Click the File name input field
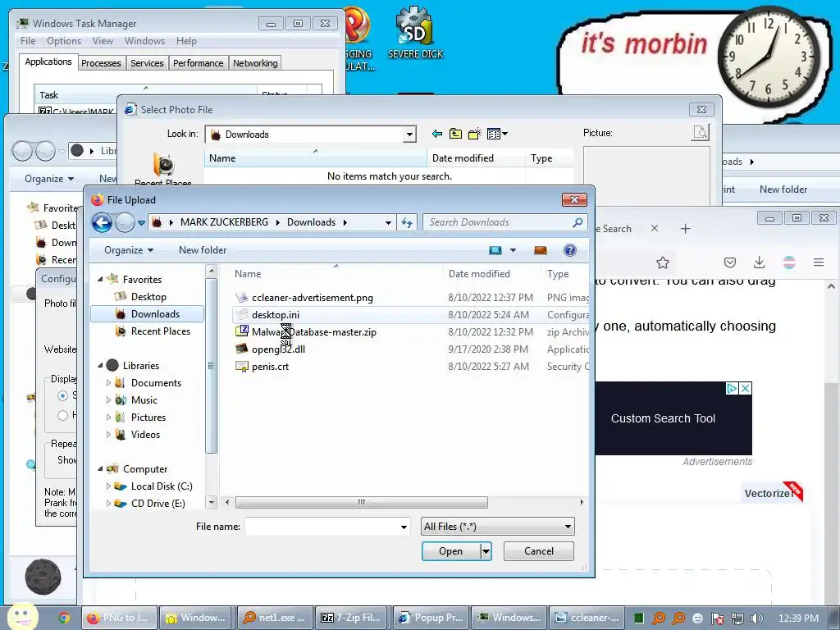 [x=322, y=527]
